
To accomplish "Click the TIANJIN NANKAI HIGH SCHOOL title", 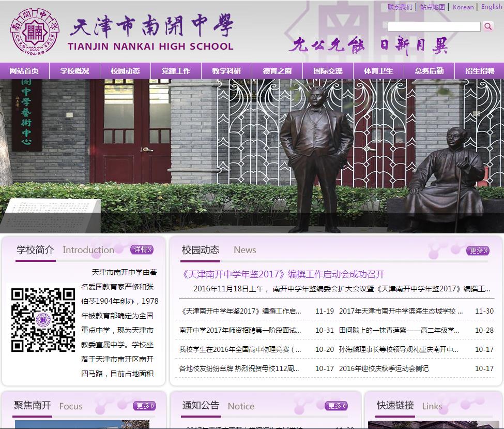I will tap(150, 47).
